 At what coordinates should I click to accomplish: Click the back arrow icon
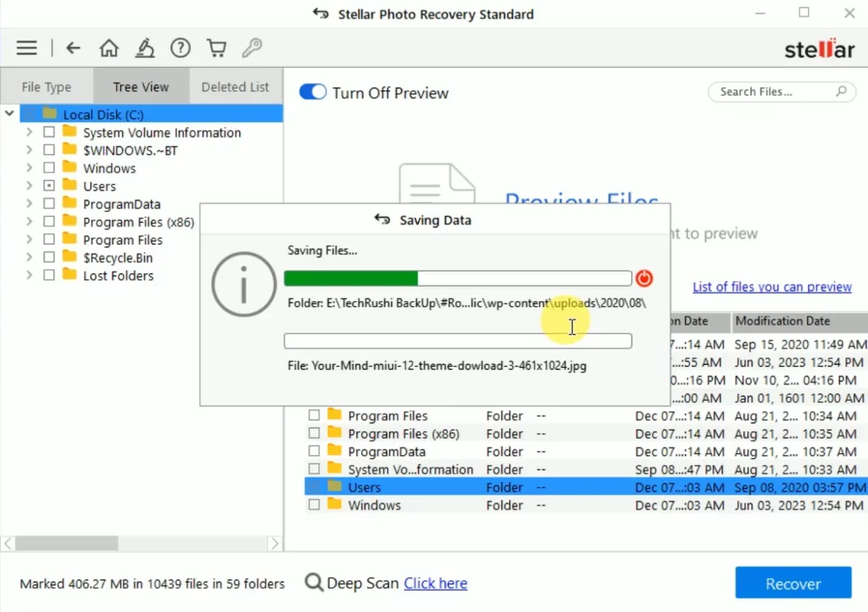tap(73, 48)
